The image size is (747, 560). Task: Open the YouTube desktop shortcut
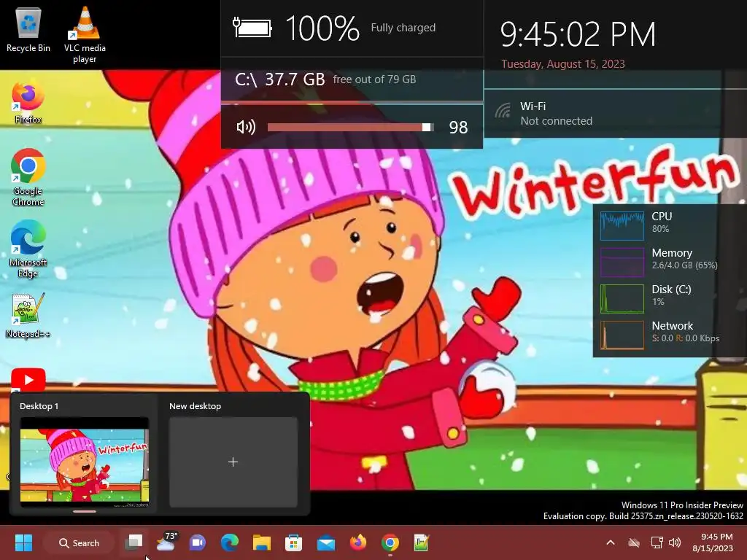click(28, 379)
